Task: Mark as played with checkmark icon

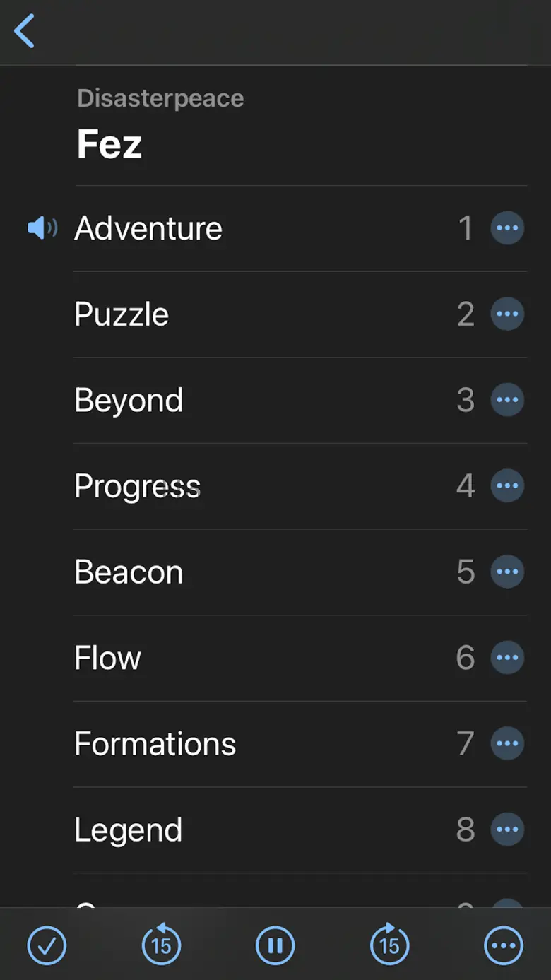Action: tap(47, 945)
